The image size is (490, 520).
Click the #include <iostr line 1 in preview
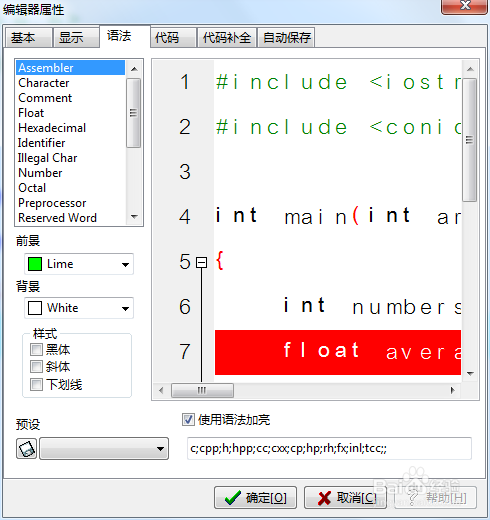(338, 82)
